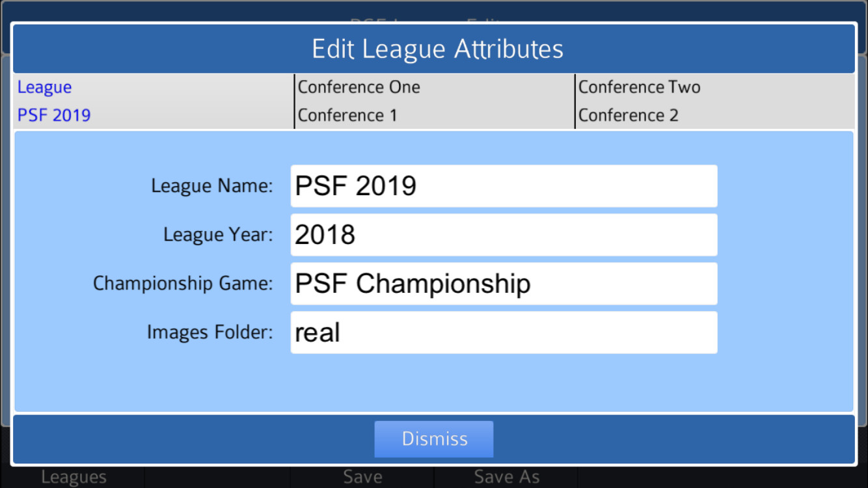Viewport: 868px width, 488px height.
Task: Click the Images Folder field showing real
Action: tap(503, 332)
